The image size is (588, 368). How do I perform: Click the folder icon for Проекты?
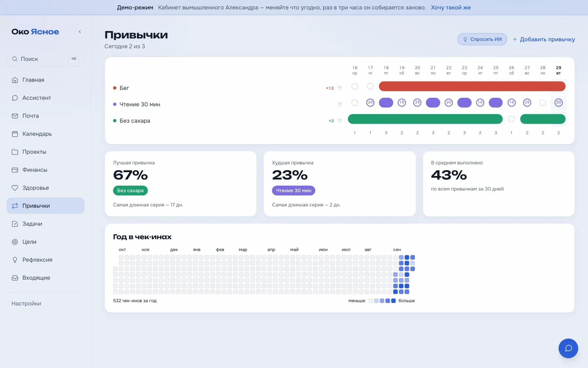coord(15,152)
